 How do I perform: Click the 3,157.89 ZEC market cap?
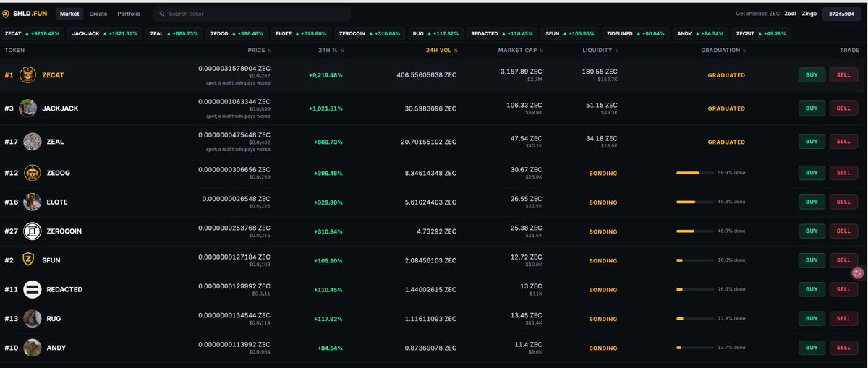click(x=522, y=72)
